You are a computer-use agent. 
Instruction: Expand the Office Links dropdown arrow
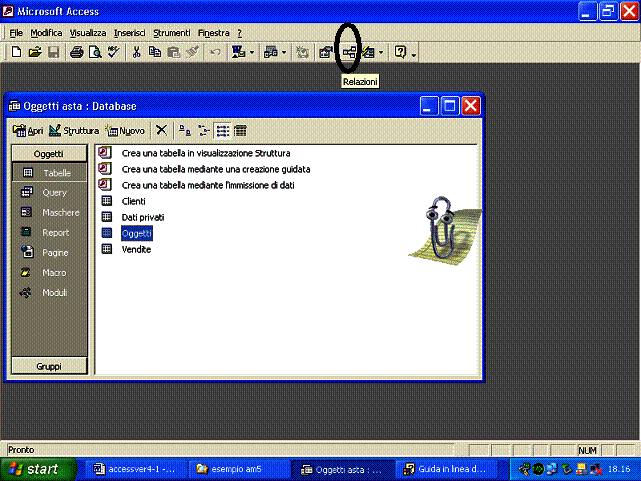point(252,52)
